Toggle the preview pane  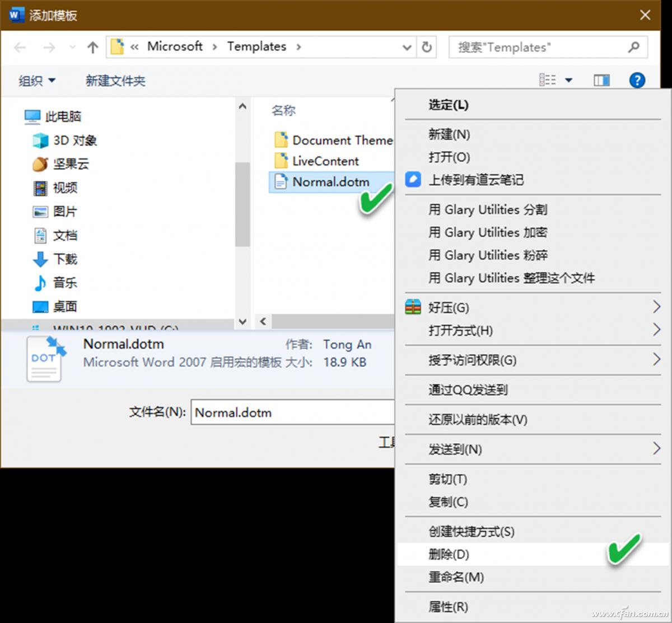pos(601,80)
